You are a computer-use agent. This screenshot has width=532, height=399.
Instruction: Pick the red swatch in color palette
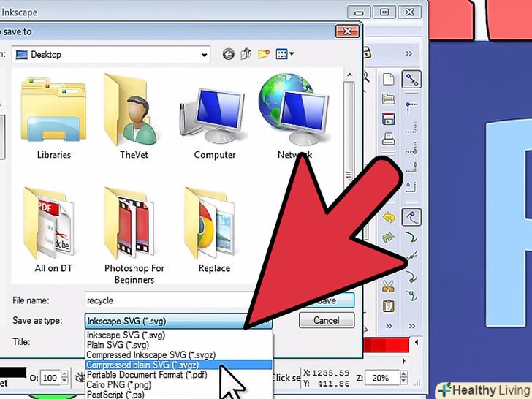point(387,345)
